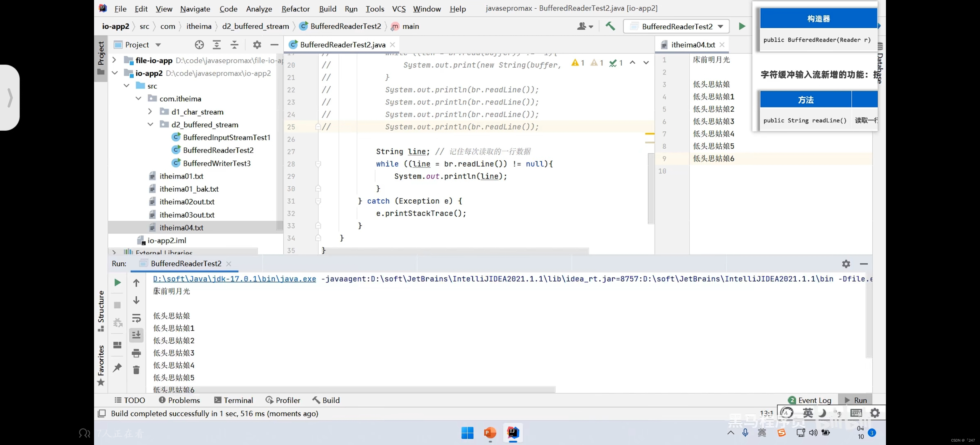This screenshot has width=980, height=445.
Task: Open Run panel settings gear
Action: tap(846, 264)
